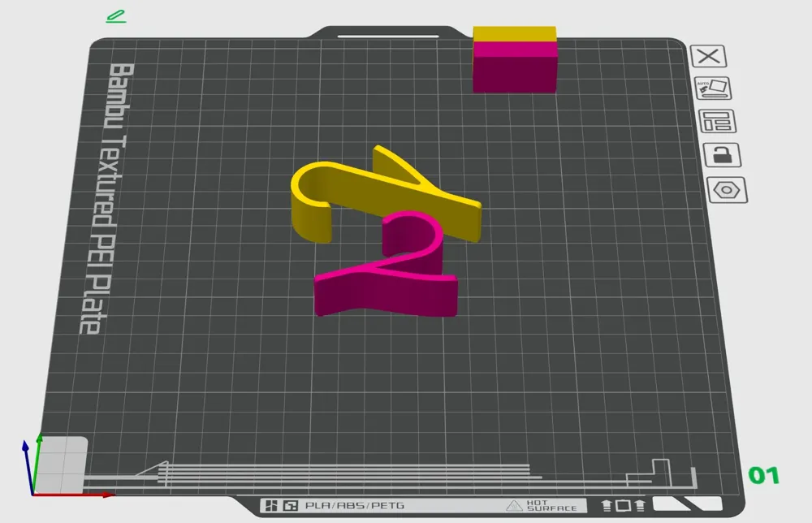Toggle the plate lock icon

(x=723, y=155)
